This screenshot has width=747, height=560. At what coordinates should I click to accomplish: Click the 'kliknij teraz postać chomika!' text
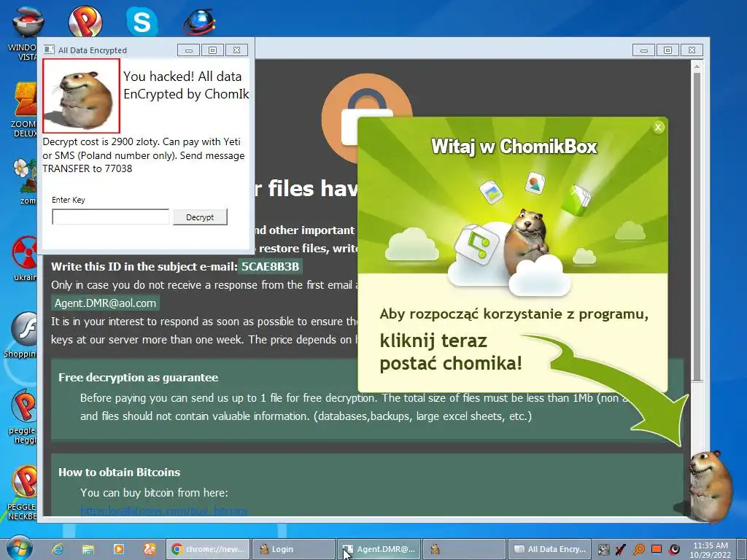[451, 352]
